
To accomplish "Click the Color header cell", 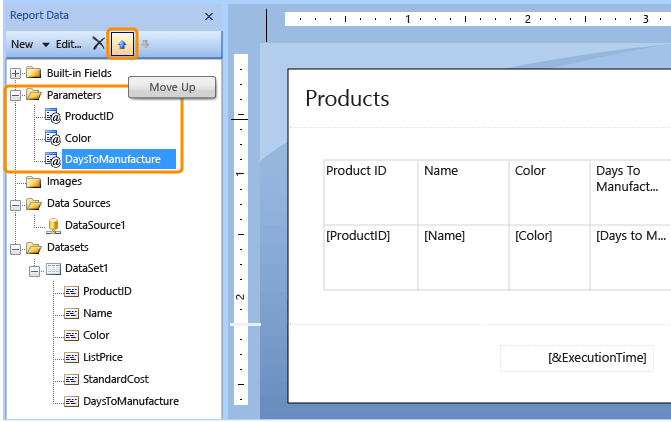I will click(x=549, y=193).
